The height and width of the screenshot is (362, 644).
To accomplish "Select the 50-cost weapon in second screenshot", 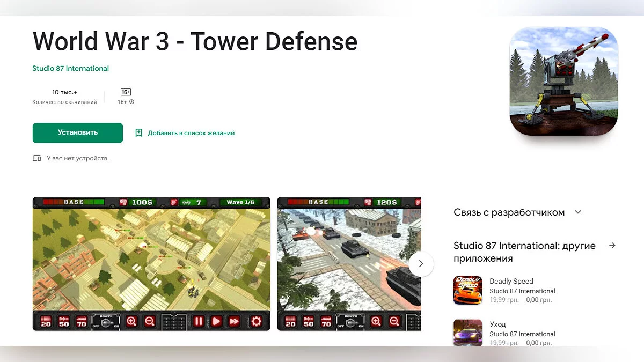I will 309,321.
